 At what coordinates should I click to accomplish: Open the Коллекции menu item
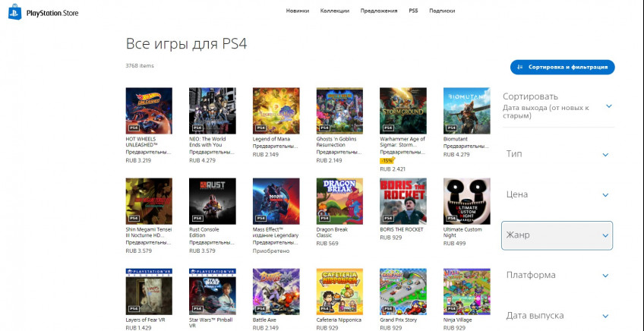(335, 11)
